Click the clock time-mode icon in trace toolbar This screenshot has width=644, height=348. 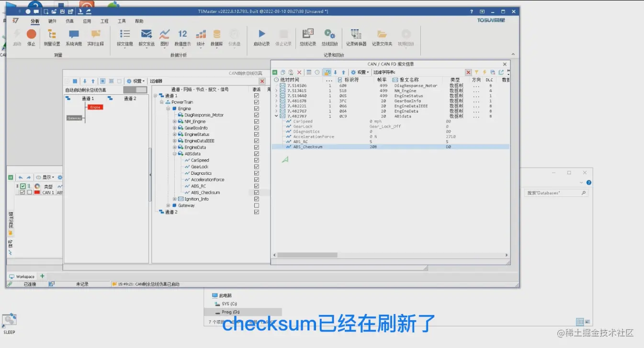(317, 72)
